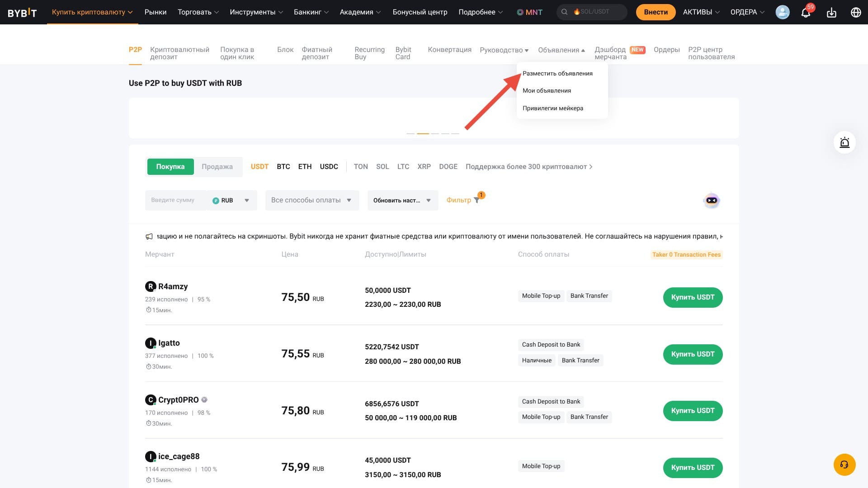The height and width of the screenshot is (488, 868).
Task: Click Igatto merchant avatar
Action: point(150,343)
